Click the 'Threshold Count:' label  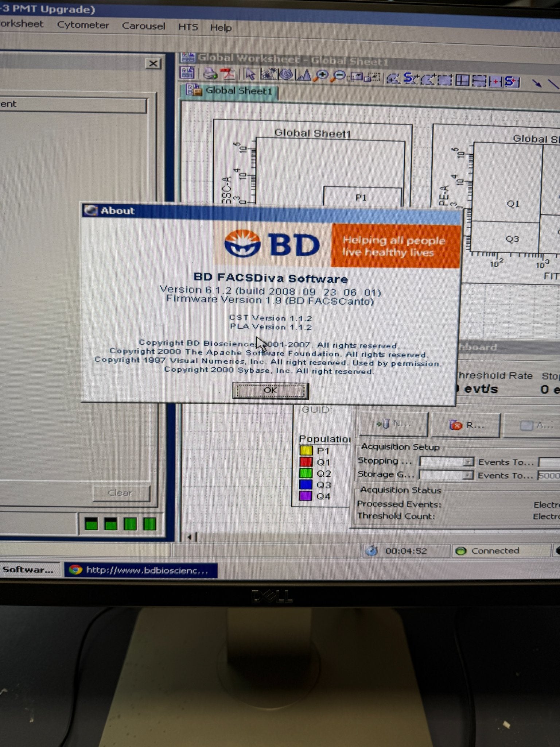coord(396,516)
